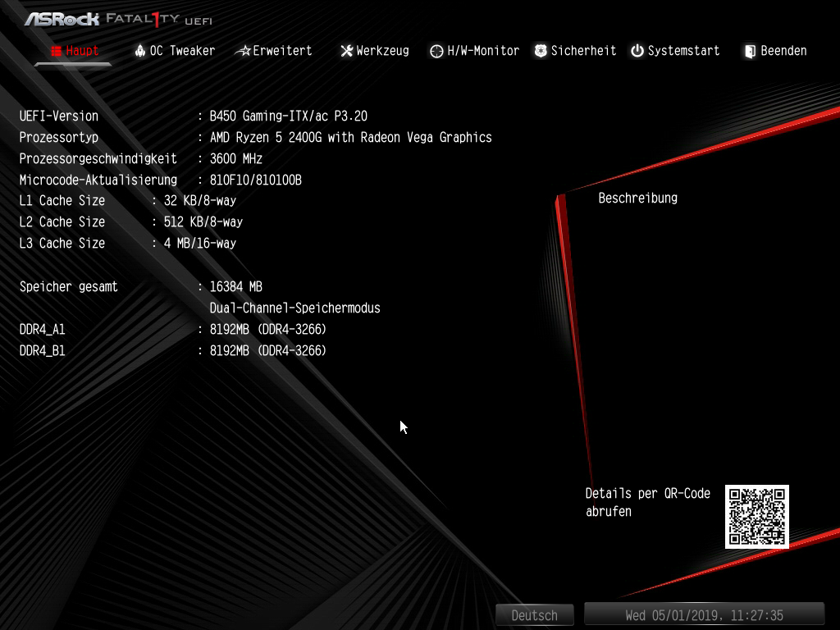The width and height of the screenshot is (840, 630).
Task: Click the Beenden exit door icon
Action: 750,51
